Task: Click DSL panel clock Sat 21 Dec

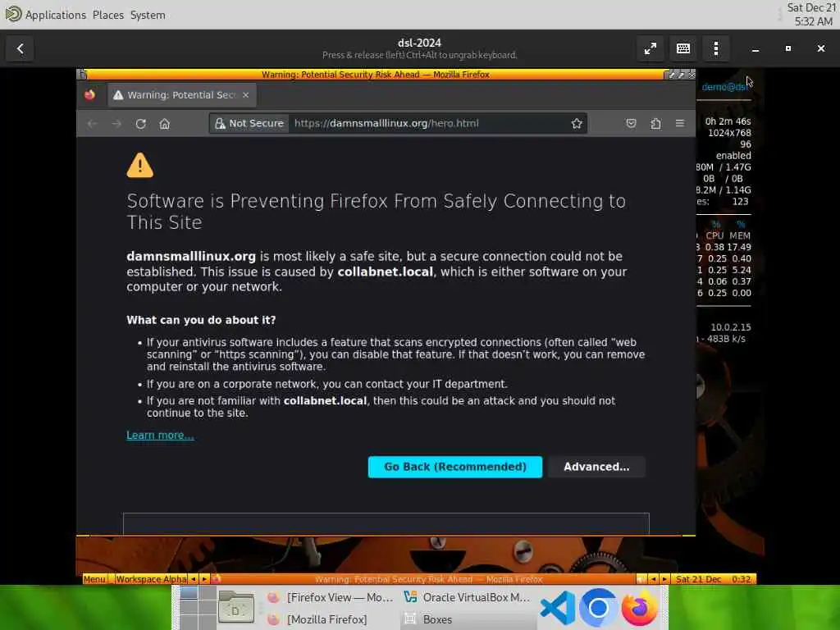Action: [x=714, y=579]
